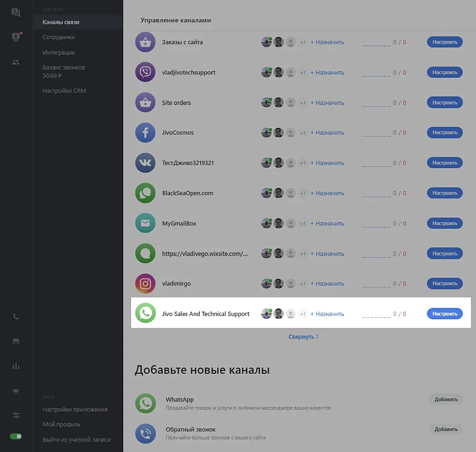Click Назначить link for vladimirgo channel
This screenshot has height=452, width=476.
tap(327, 284)
